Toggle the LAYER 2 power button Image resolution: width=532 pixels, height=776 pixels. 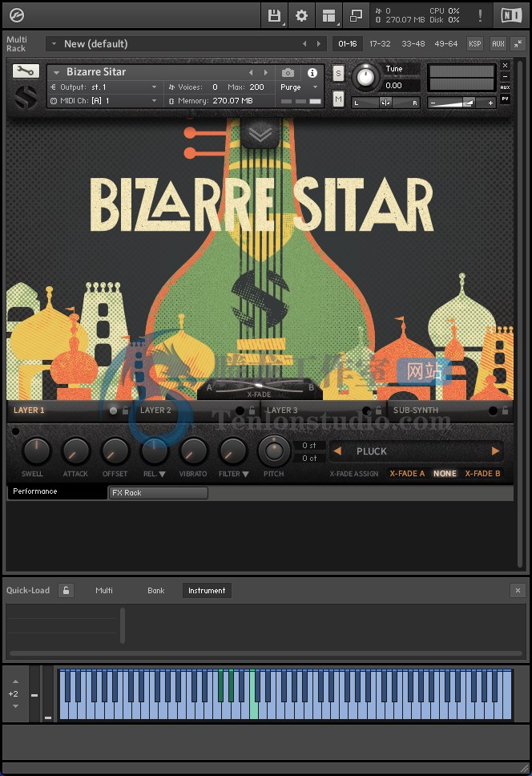click(x=240, y=410)
